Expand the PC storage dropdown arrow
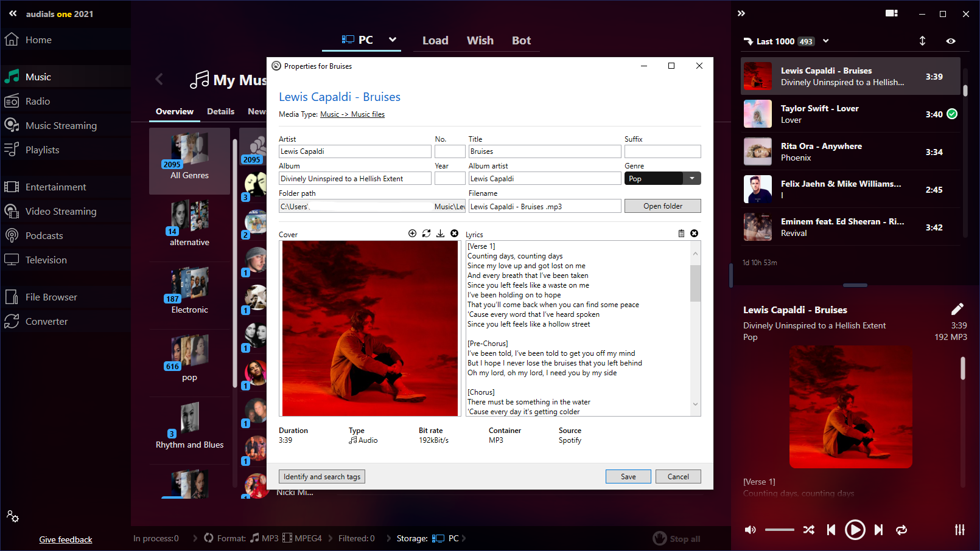This screenshot has height=551, width=980. (x=393, y=40)
